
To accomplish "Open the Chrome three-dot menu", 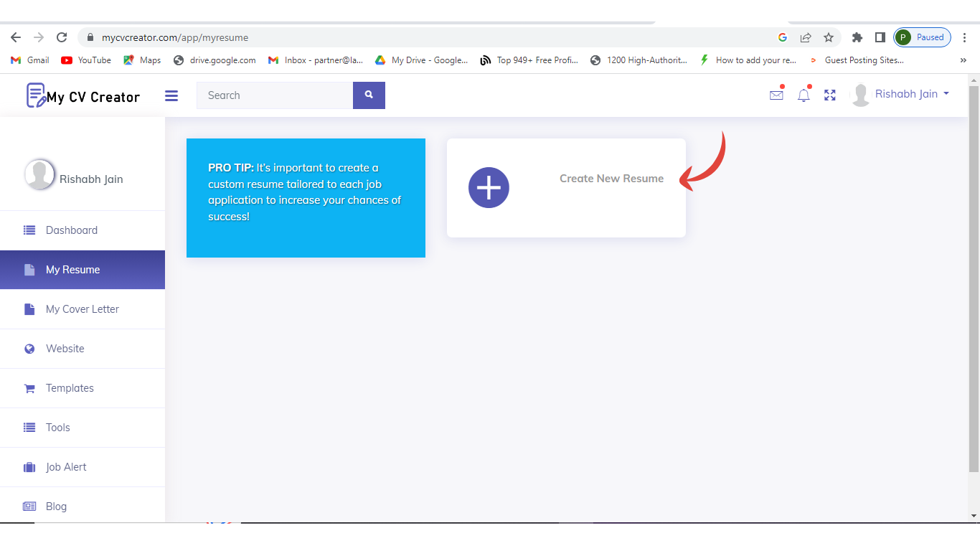I will pyautogui.click(x=964, y=37).
